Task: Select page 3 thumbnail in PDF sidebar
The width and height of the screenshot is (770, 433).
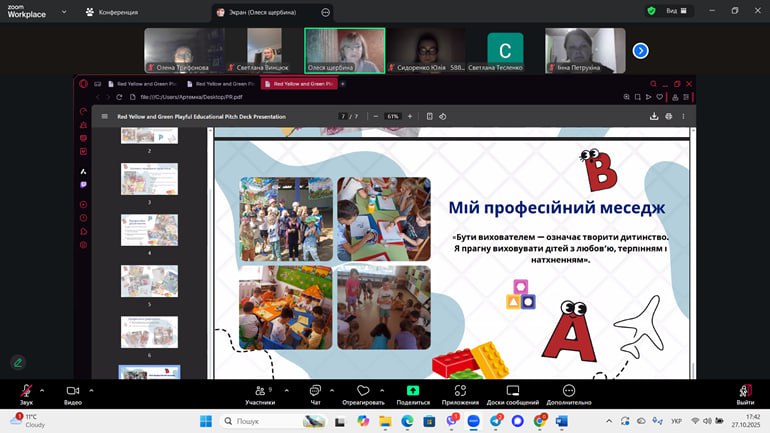Action: point(149,179)
